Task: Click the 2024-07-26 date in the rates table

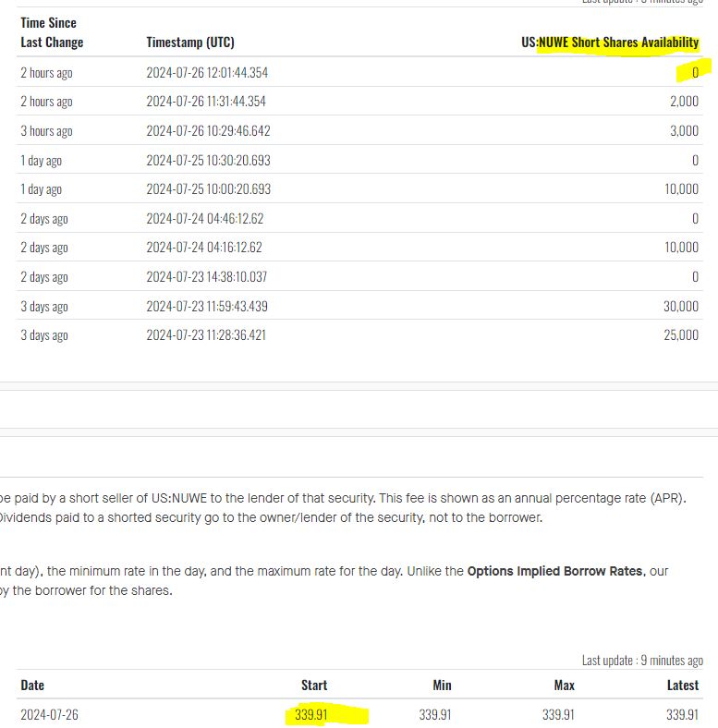Action: click(49, 714)
